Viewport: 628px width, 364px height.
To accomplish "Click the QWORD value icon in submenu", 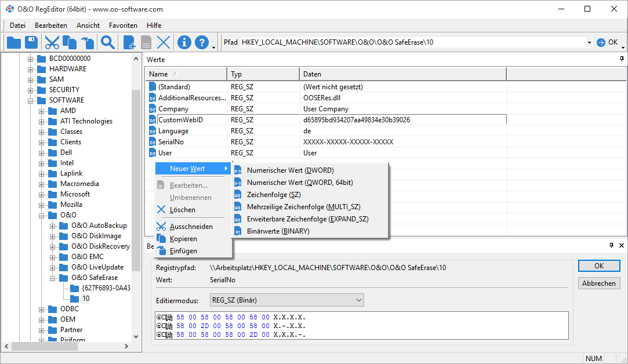I will [238, 183].
